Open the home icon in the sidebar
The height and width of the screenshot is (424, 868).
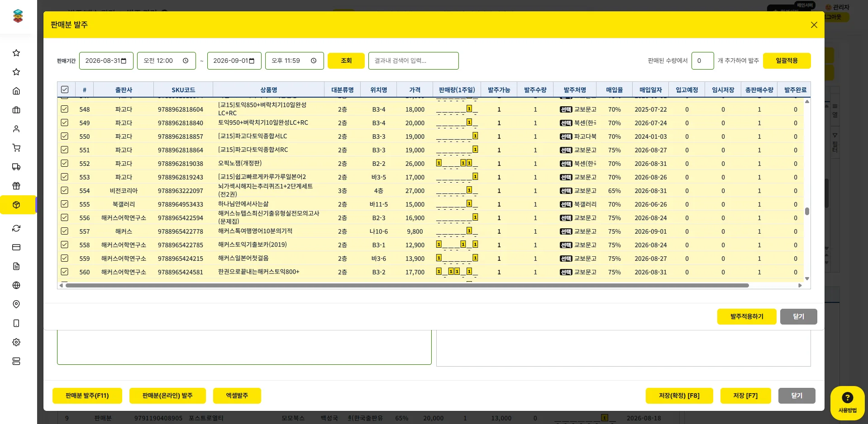point(16,91)
